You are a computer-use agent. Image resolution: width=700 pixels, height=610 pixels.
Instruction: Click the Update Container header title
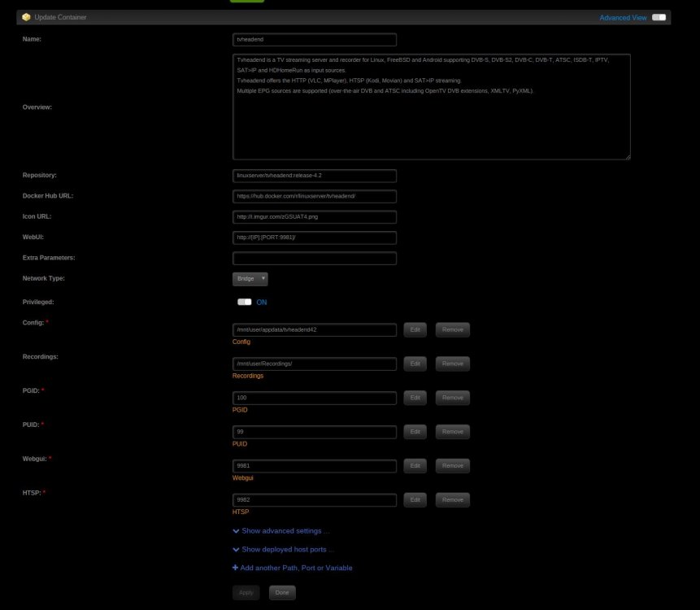coord(60,17)
